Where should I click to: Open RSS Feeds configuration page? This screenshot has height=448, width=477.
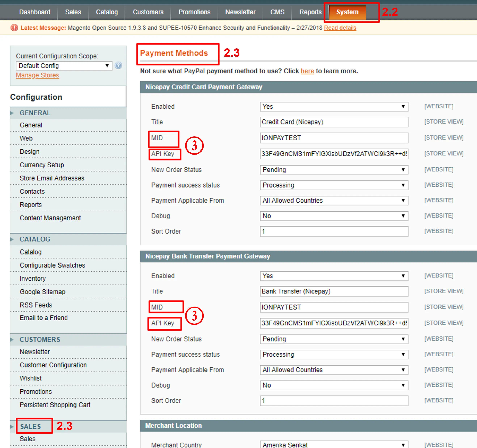point(68,305)
